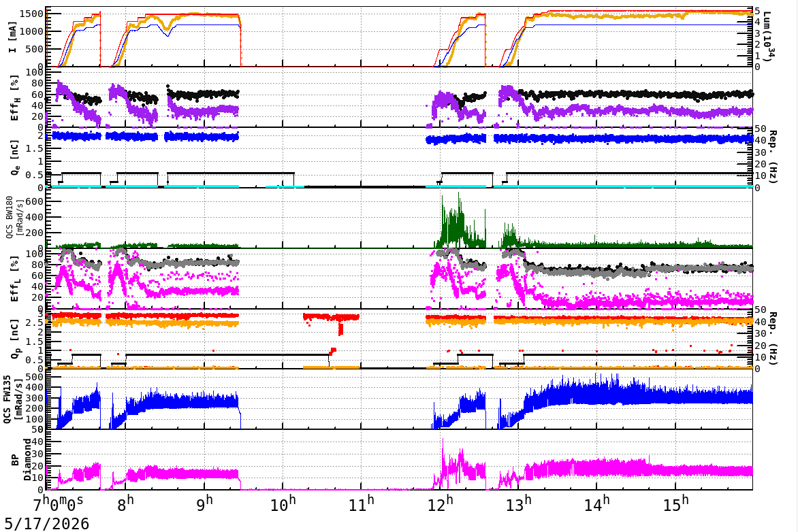798x532 pixels.
Task: Click the 15h time axis label
Action: (x=675, y=503)
